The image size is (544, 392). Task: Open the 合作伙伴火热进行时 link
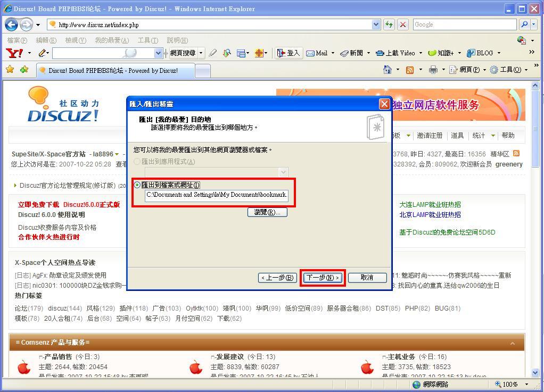pos(49,237)
